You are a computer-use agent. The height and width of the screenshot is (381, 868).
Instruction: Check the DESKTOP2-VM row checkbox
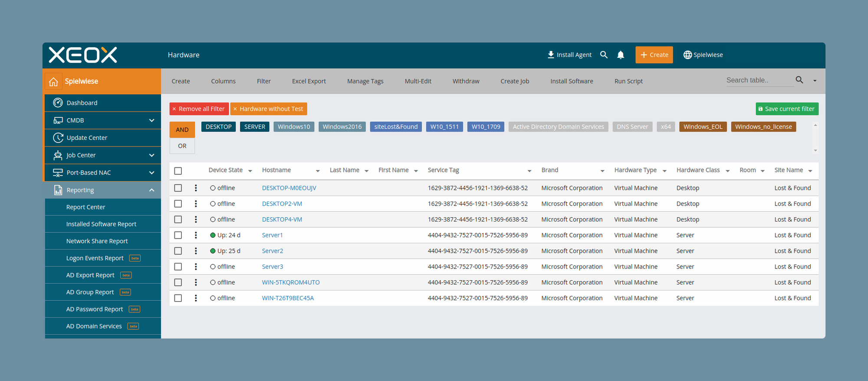[x=178, y=204]
